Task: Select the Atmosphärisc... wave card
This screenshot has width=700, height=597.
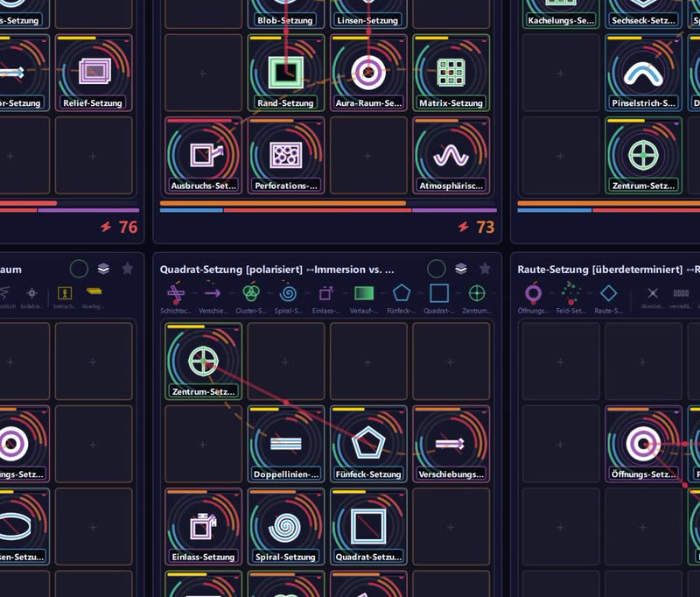Action: pos(451,156)
